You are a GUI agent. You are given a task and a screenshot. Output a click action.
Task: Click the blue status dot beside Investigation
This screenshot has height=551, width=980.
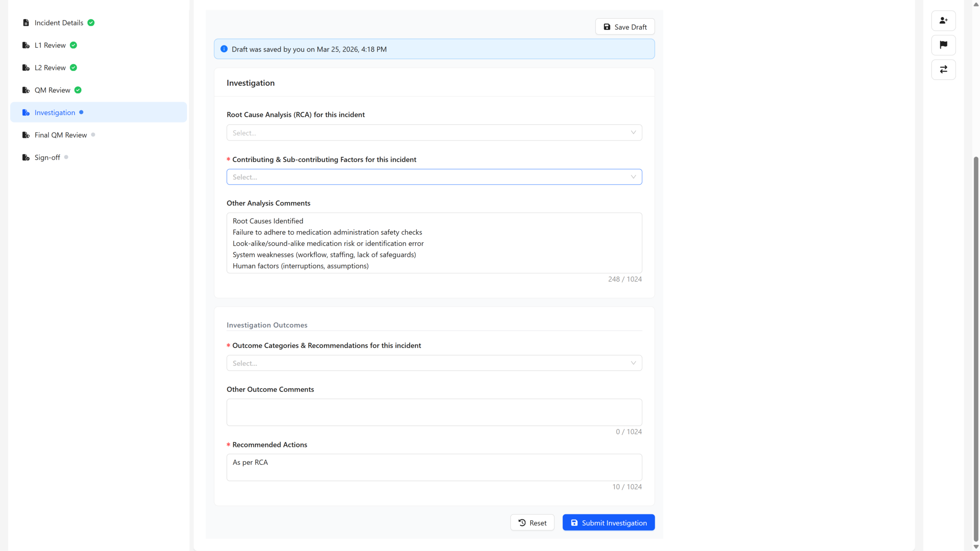[81, 112]
